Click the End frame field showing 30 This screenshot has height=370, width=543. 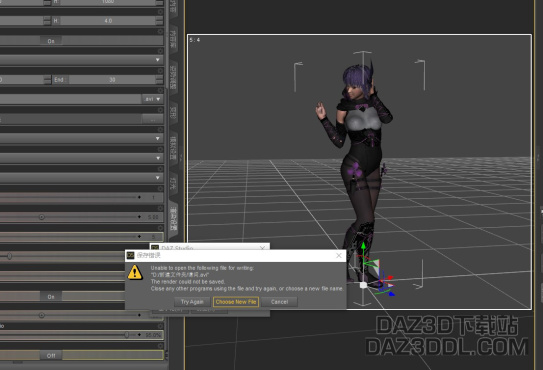pyautogui.click(x=112, y=80)
